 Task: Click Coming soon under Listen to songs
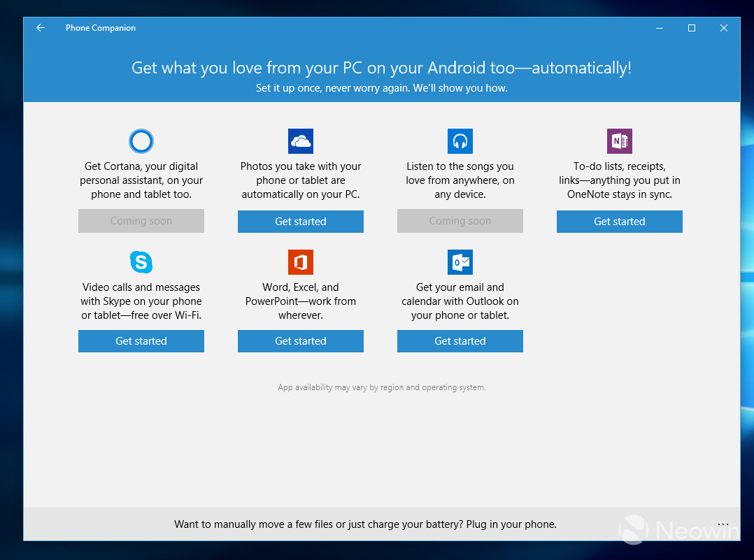(460, 221)
